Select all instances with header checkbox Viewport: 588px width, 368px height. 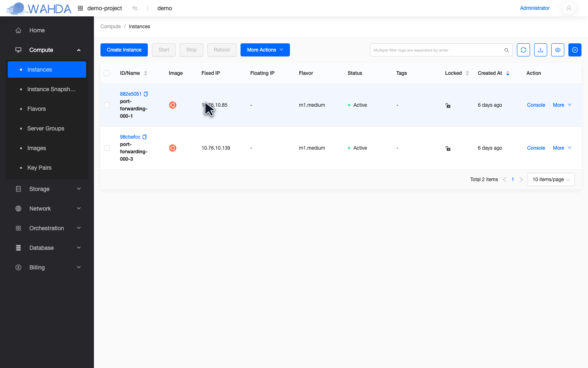click(x=107, y=73)
